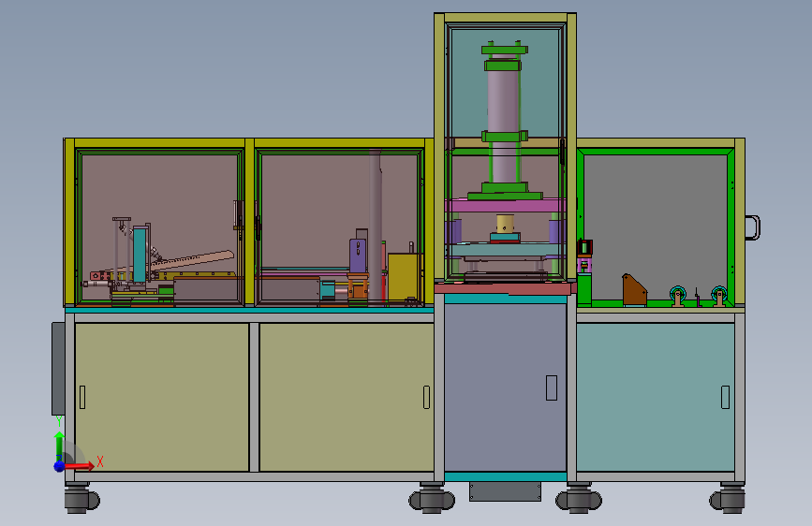Select the dark gray plate under center cabinet
The width and height of the screenshot is (812, 526).
coord(506,491)
